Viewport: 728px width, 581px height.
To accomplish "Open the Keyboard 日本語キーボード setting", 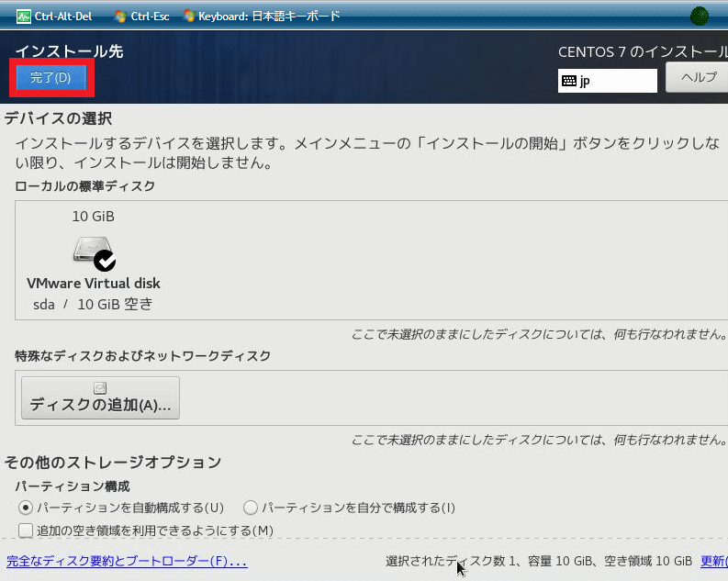I will [262, 17].
